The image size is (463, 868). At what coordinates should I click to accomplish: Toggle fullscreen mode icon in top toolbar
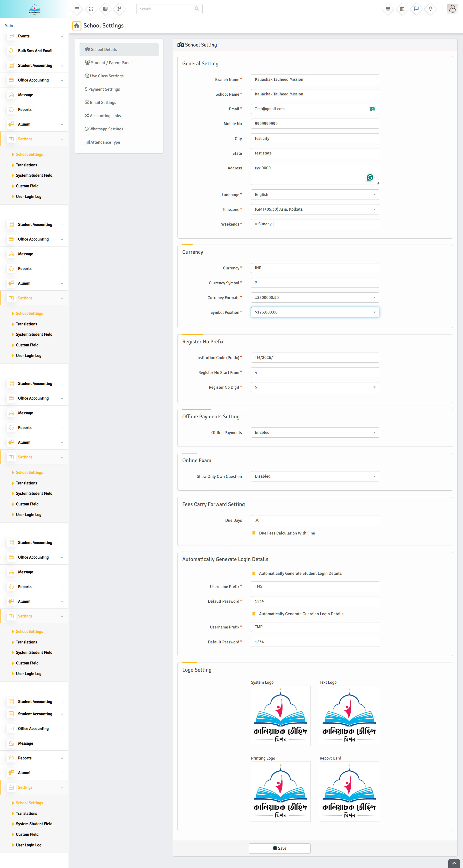click(90, 9)
